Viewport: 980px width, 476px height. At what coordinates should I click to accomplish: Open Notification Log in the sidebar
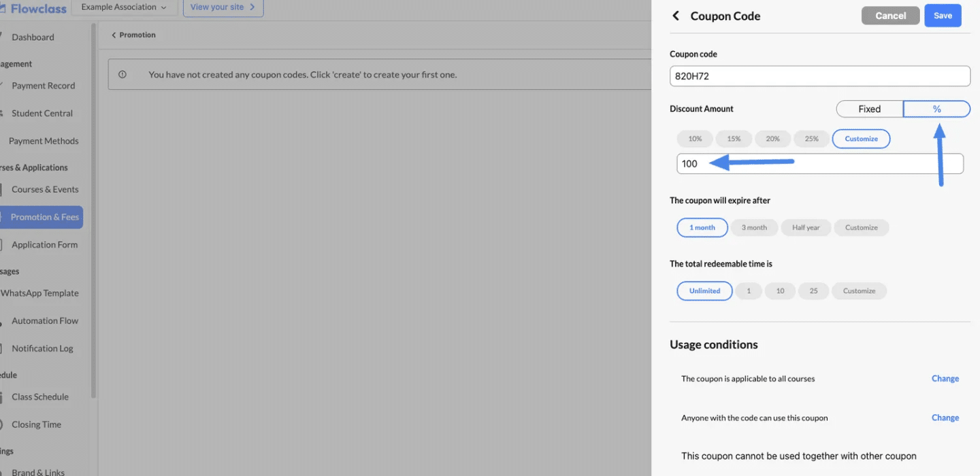tap(42, 349)
